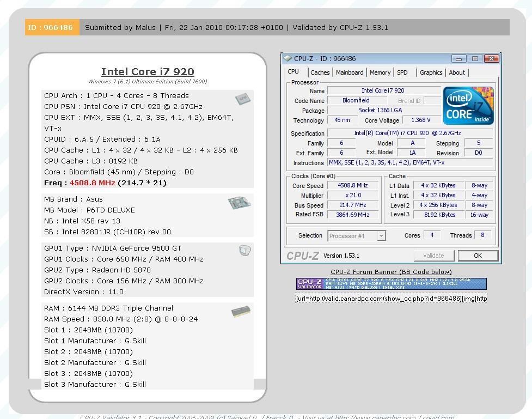Viewport: 532px width, 419px height.
Task: Click the BB code URL text field
Action: (391, 299)
